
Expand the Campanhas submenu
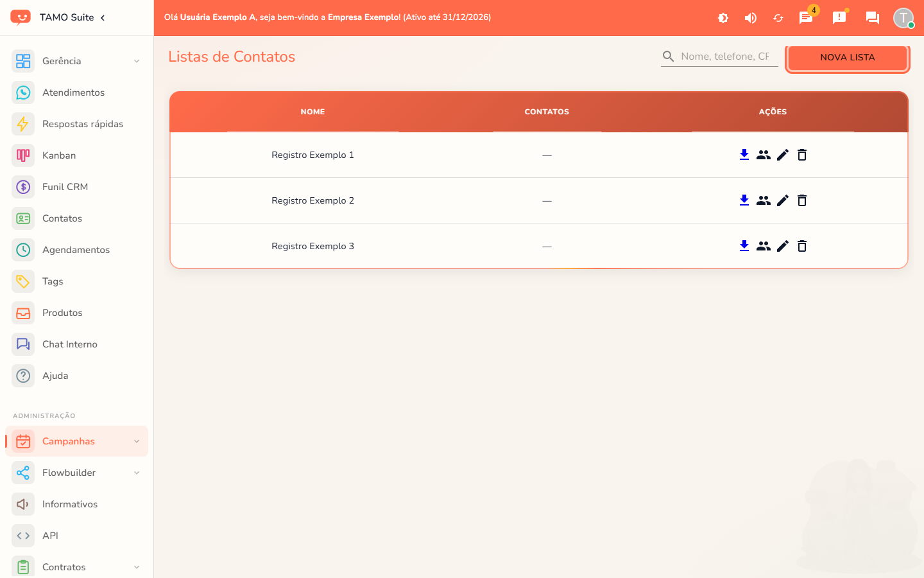[x=77, y=441]
